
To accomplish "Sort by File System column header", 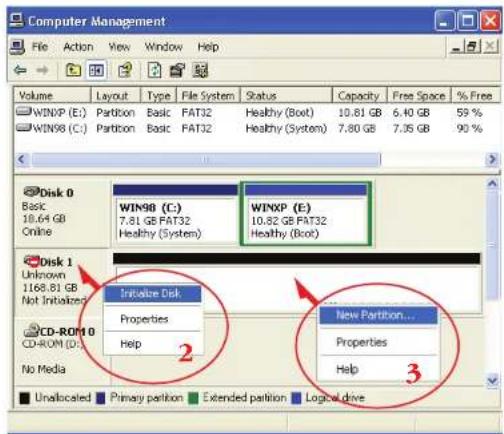I will coord(208,96).
